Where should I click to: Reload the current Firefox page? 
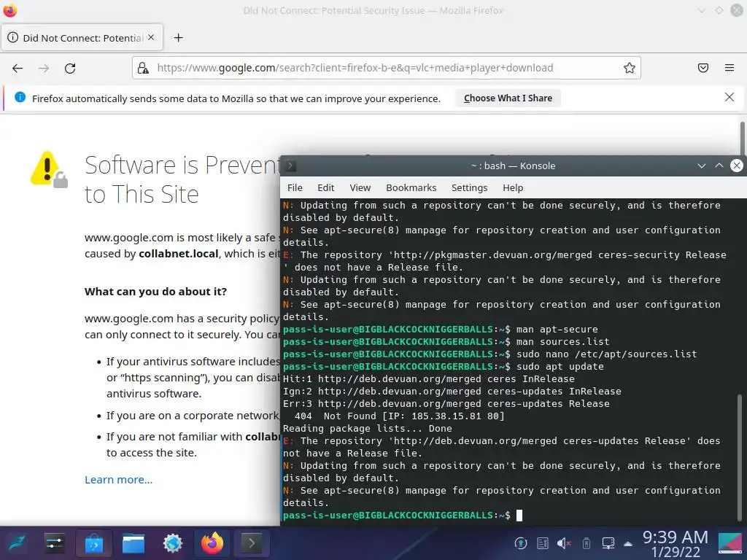[x=70, y=68]
